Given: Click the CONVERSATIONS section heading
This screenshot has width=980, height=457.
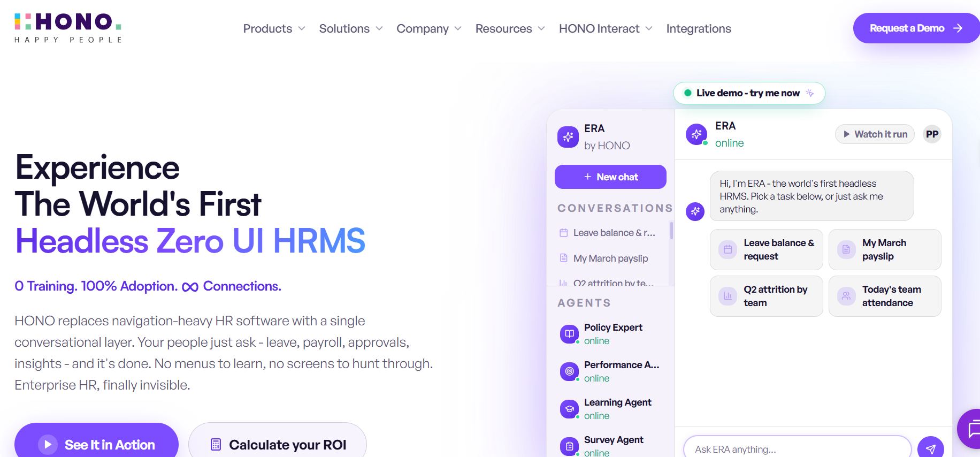Looking at the screenshot, I should pos(615,208).
